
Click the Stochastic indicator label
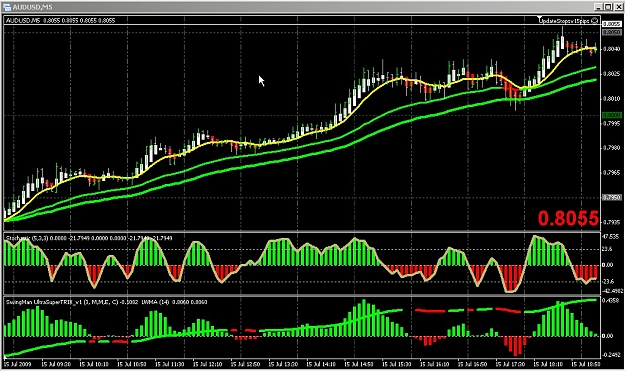(89, 238)
